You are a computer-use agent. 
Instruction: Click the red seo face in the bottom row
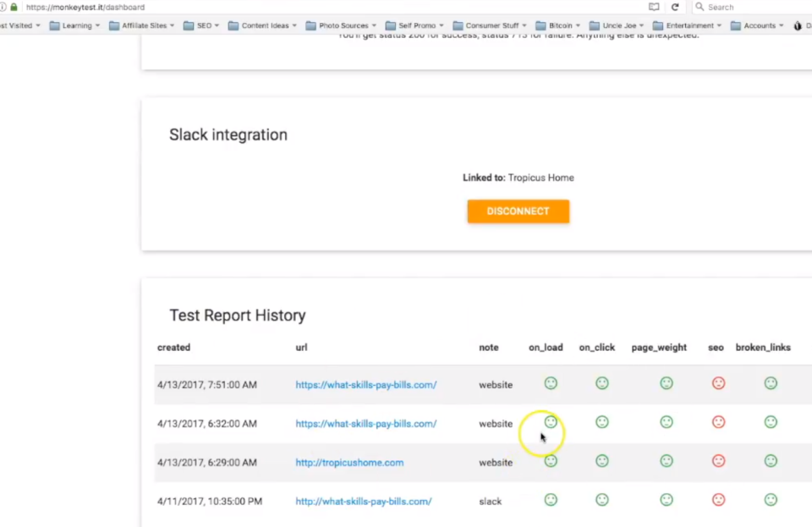(x=718, y=500)
